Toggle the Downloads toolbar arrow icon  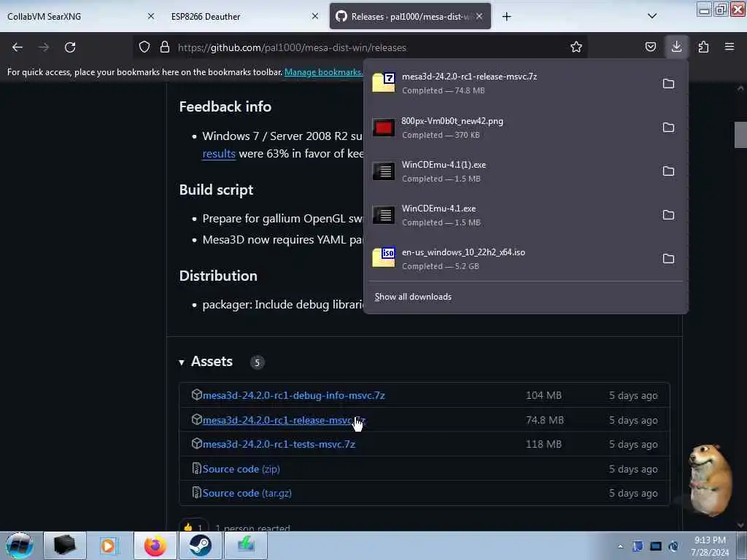click(x=676, y=47)
